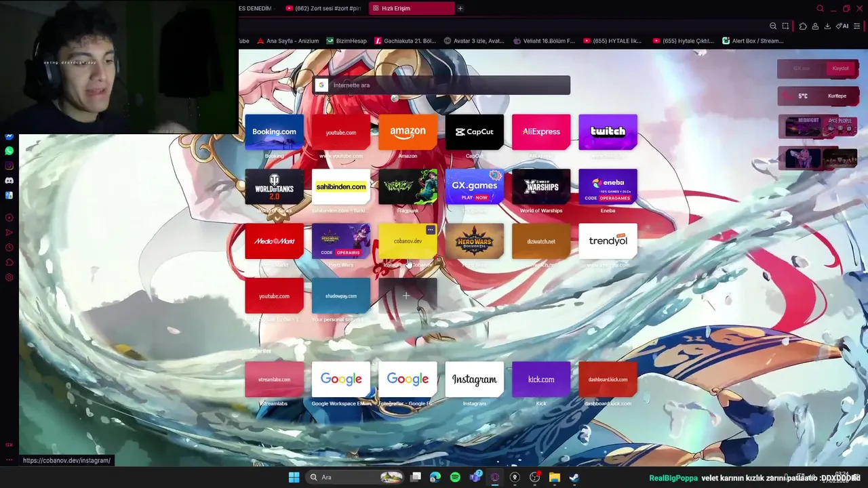
Task: Click the Kaydol button
Action: click(x=840, y=68)
